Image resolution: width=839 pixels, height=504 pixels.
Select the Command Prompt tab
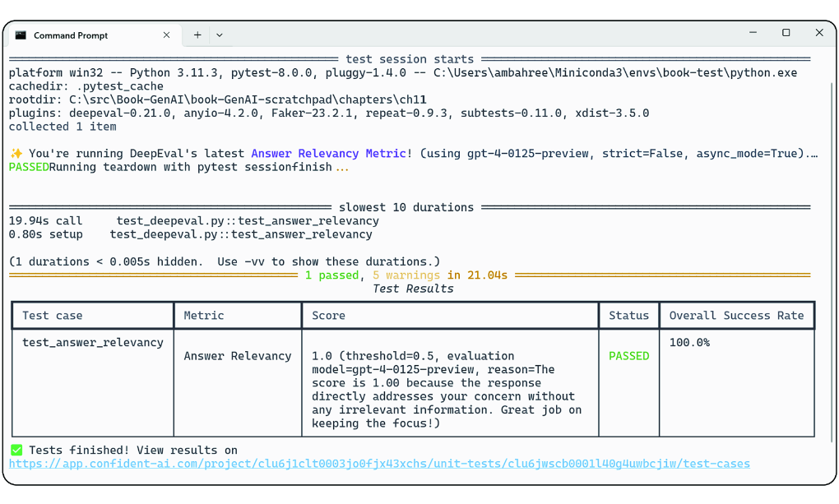[x=94, y=35]
